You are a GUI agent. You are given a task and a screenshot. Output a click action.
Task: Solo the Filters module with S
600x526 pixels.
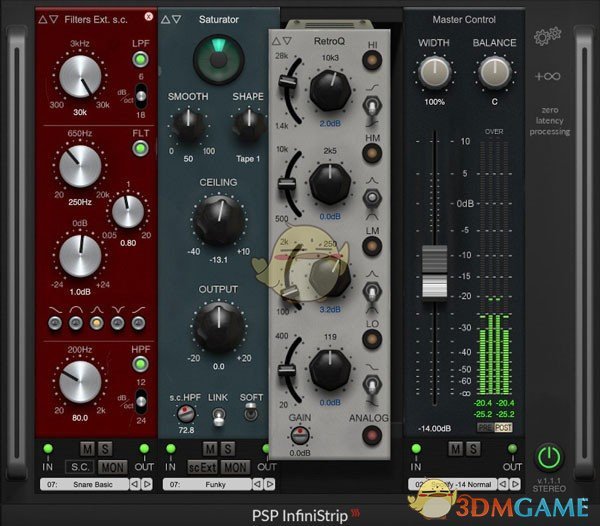(104, 449)
